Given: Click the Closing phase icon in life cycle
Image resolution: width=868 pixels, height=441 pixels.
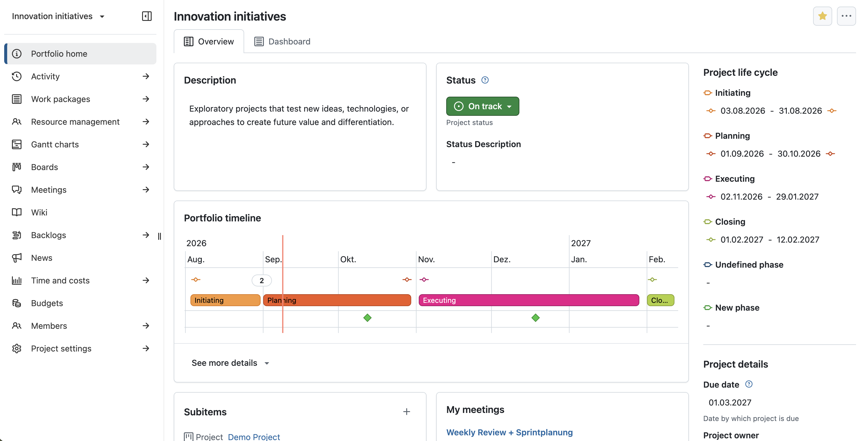Looking at the screenshot, I should tap(708, 222).
